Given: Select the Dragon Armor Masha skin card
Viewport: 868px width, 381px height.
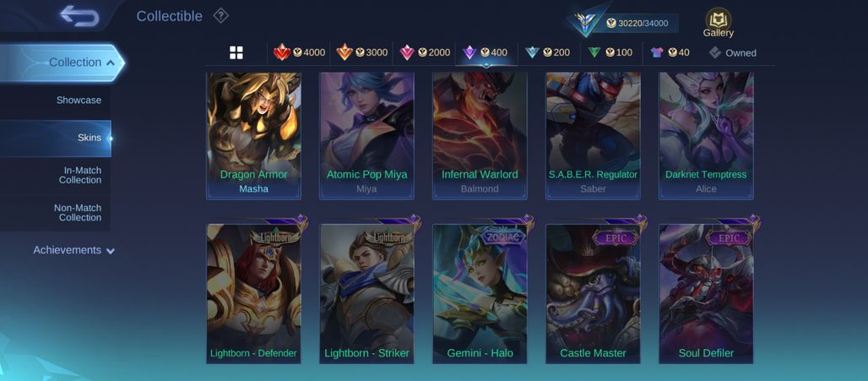Looking at the screenshot, I should tap(253, 136).
